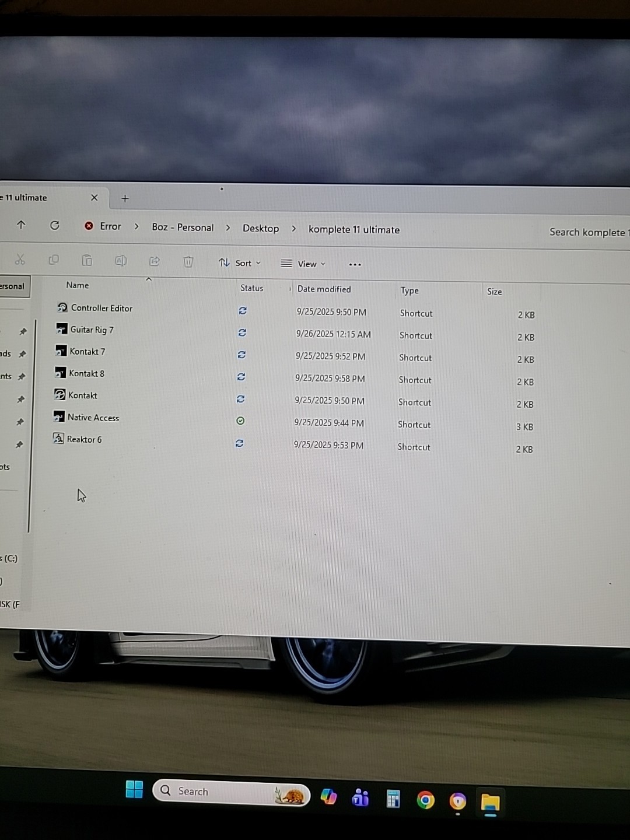This screenshot has width=630, height=840.
Task: Close the komplete 11 ultimate tab
Action: 94,198
